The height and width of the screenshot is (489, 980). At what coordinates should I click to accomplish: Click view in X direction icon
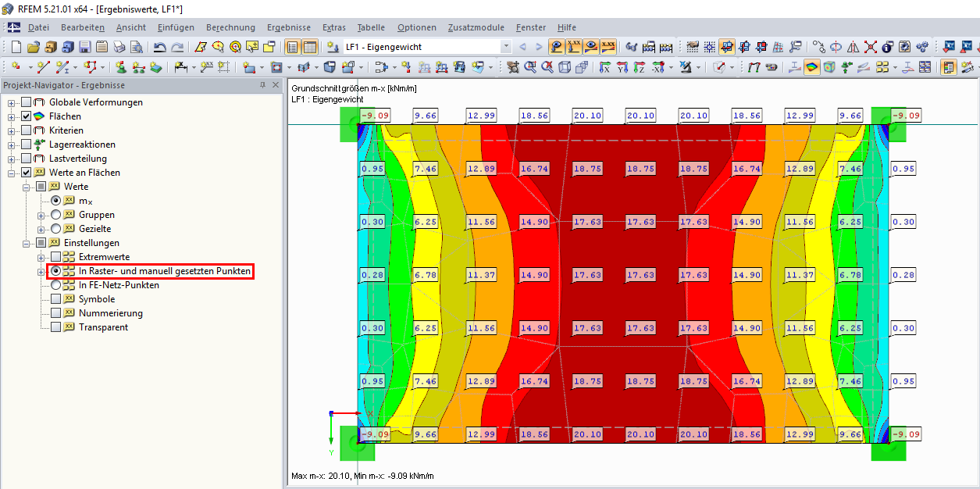click(604, 67)
